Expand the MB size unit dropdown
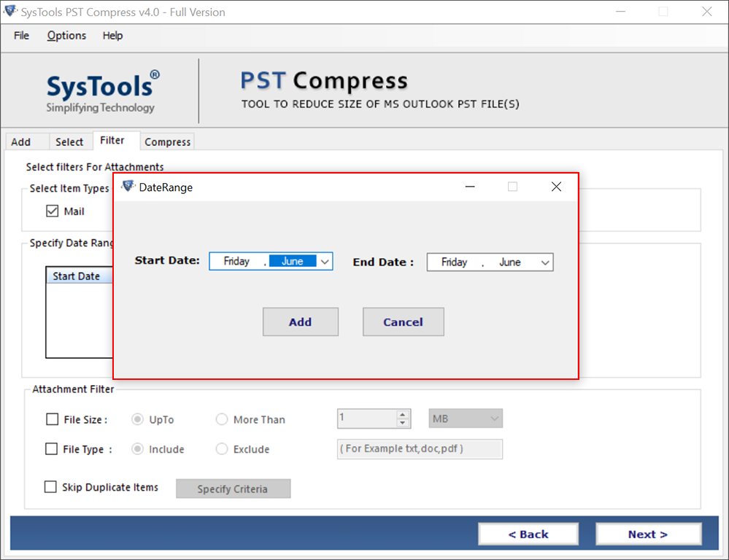 pos(466,419)
